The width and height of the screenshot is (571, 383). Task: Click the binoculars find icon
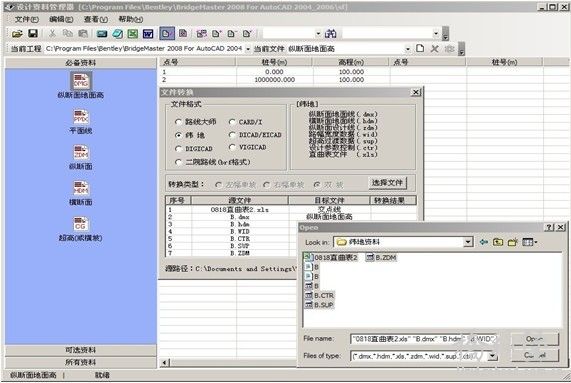coord(330,34)
